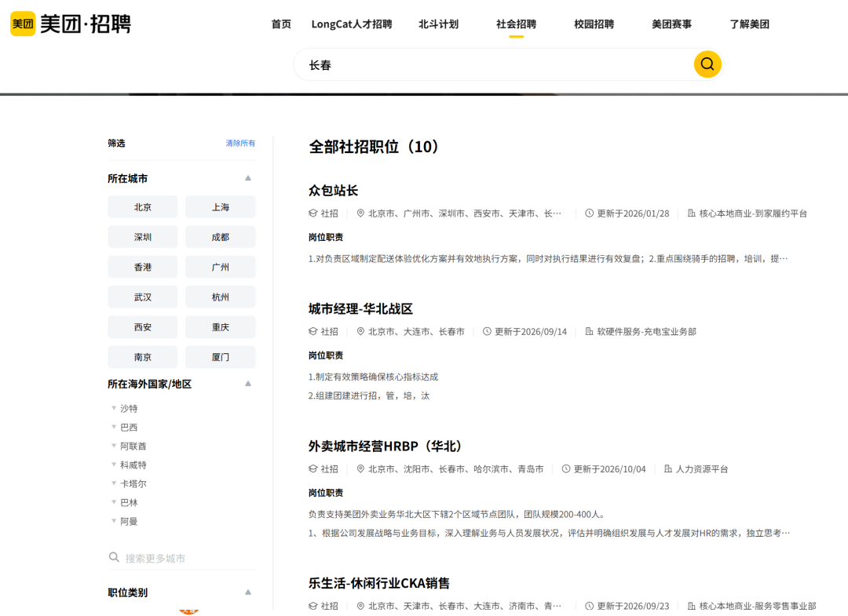
Task: Filter jobs by 杭州 city
Action: 220,297
